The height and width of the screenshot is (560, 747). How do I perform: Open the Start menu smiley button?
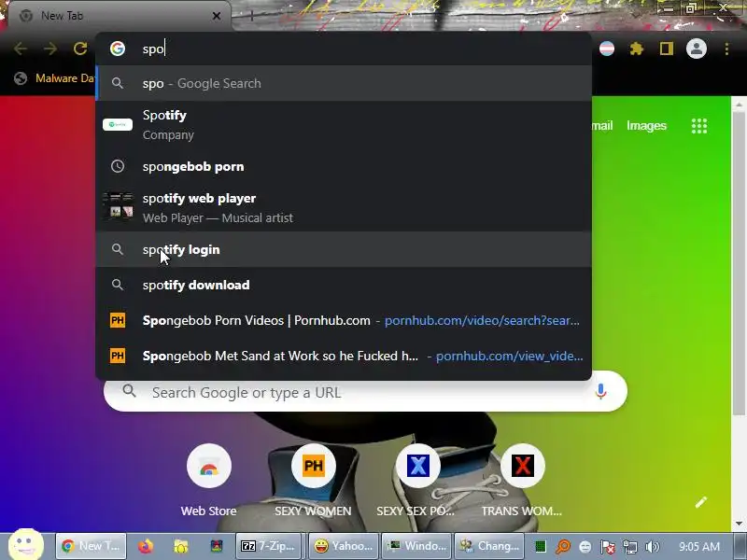point(26,545)
